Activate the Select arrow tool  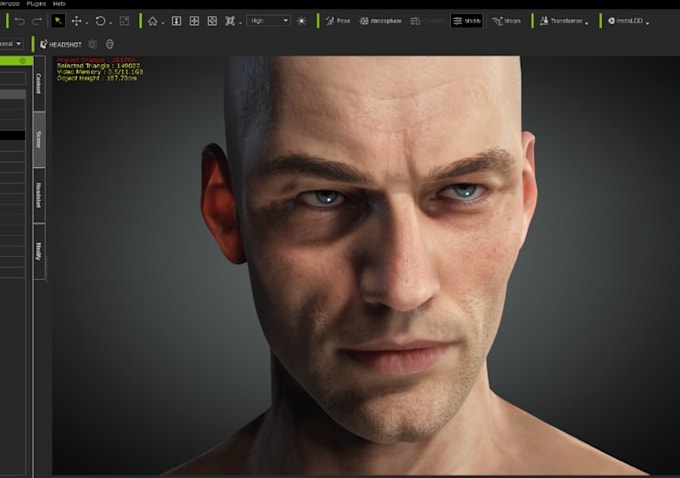[x=58, y=21]
